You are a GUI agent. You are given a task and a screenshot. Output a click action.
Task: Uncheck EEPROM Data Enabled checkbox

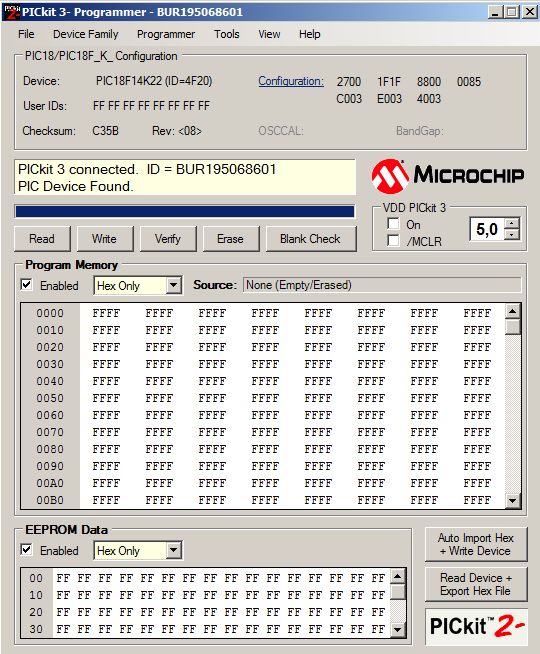[26, 550]
